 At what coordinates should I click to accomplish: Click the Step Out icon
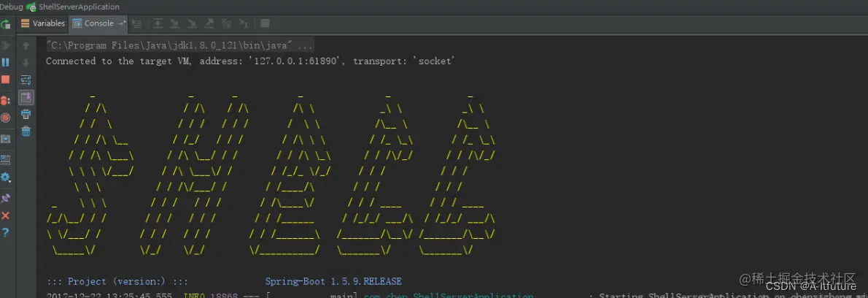coord(209,23)
